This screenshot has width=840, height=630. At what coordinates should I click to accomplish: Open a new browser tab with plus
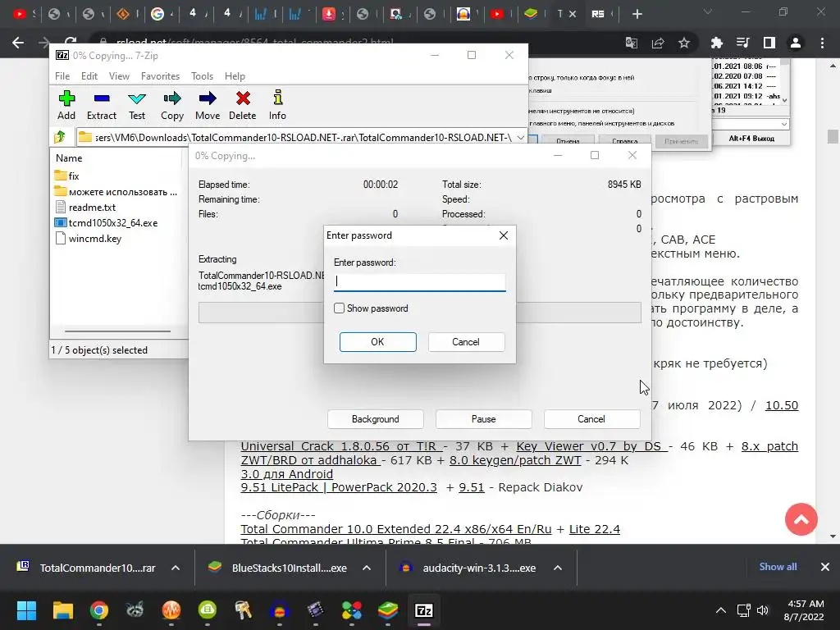point(637,14)
